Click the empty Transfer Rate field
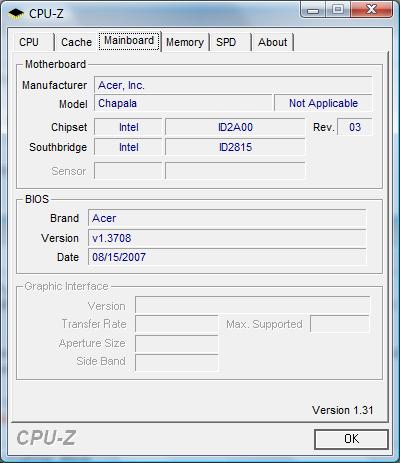The image size is (400, 463). [x=177, y=324]
